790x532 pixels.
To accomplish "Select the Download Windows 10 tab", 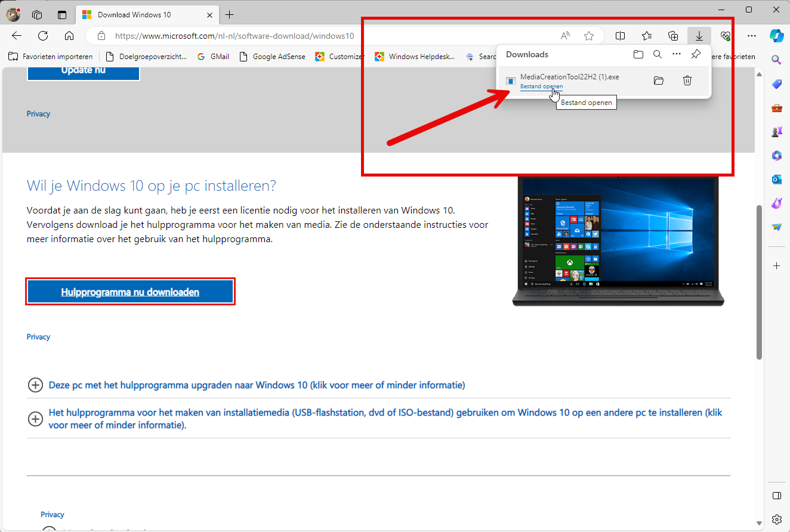I will (147, 15).
